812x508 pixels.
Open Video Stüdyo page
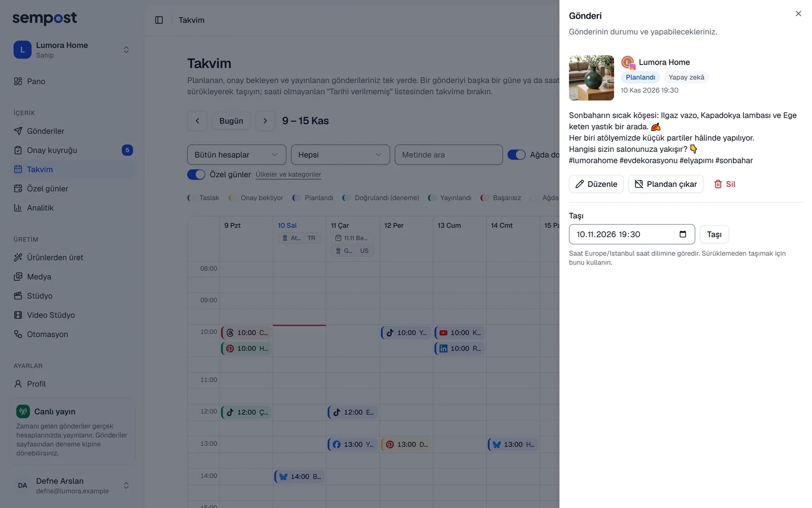tap(73, 315)
